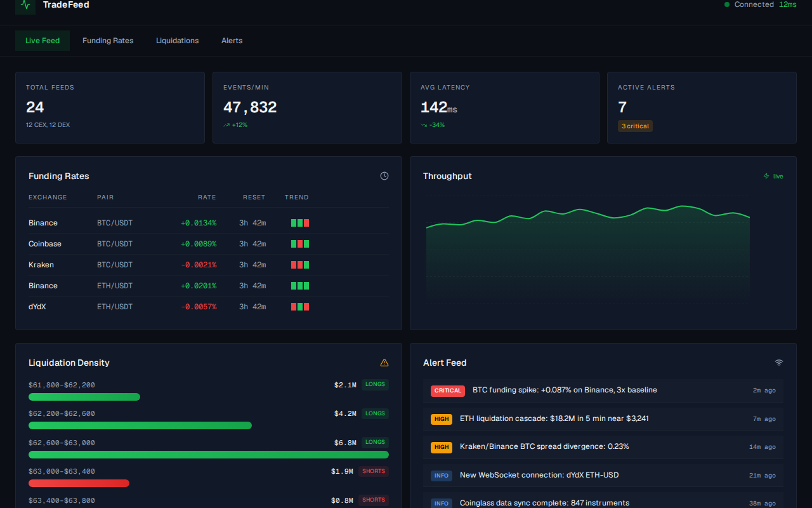
Task: Click the wifi icon in Alert Feed header
Action: coord(779,362)
